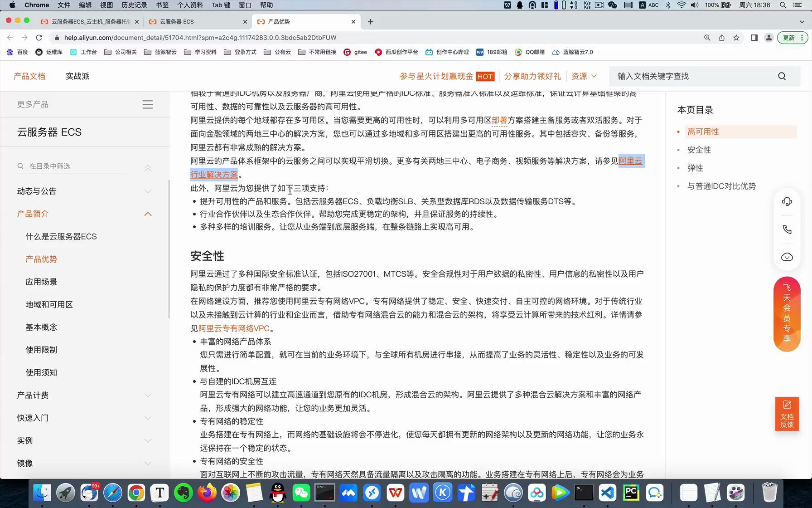Focus the 输入文档关键字查找 search field
Screen dimensions: 812x508
coord(693,76)
